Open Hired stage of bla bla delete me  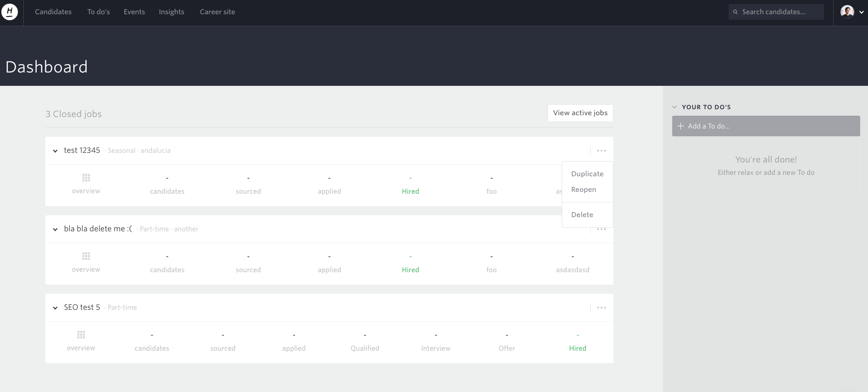[410, 263]
